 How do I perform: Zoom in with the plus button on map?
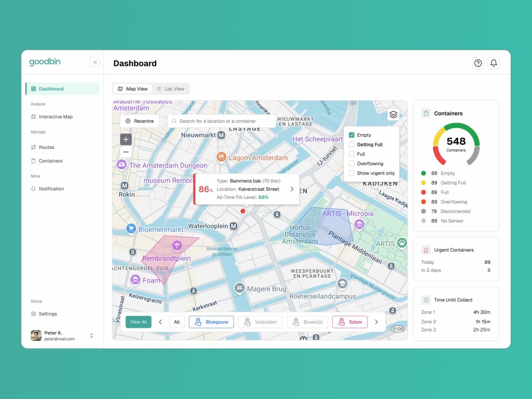click(126, 139)
